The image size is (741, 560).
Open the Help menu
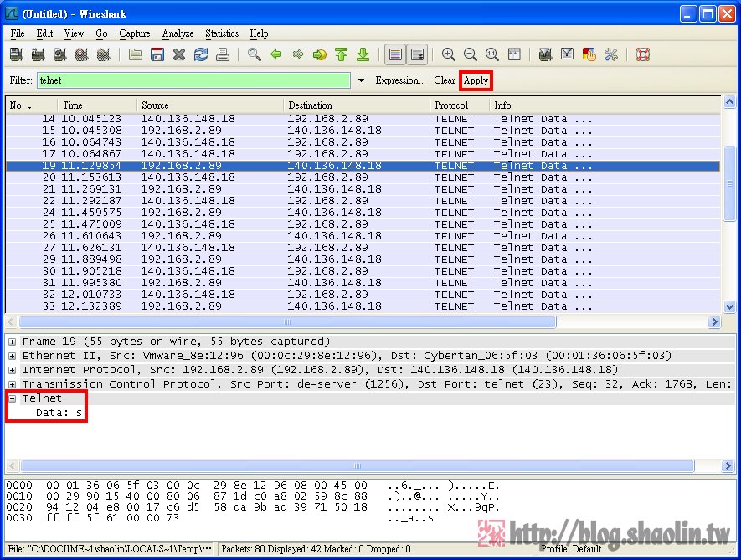click(x=259, y=33)
